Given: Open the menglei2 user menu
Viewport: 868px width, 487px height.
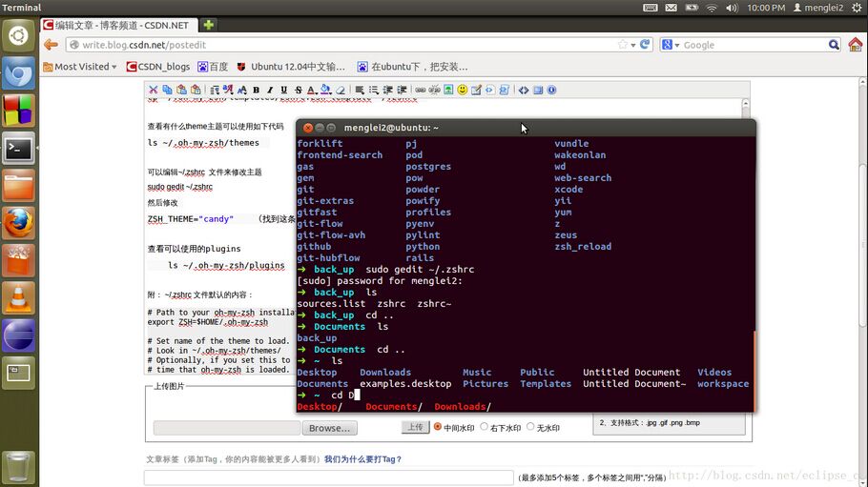Looking at the screenshot, I should (x=818, y=8).
